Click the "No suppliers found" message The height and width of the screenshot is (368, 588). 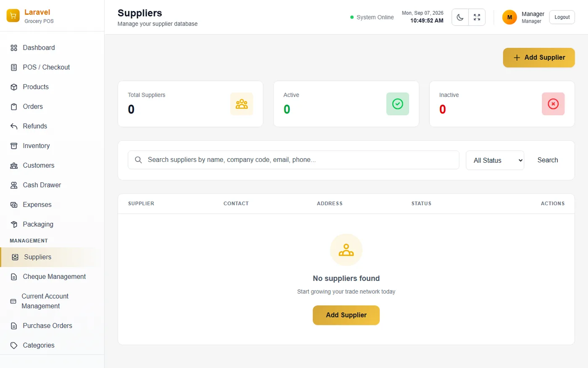pyautogui.click(x=346, y=278)
